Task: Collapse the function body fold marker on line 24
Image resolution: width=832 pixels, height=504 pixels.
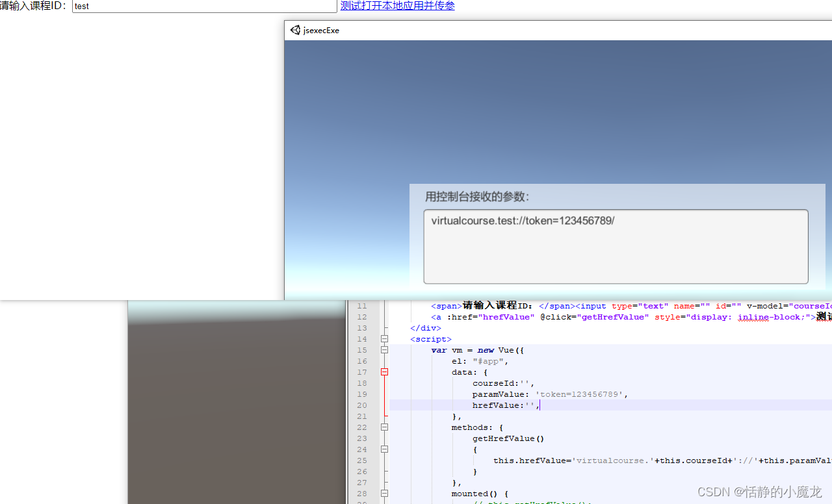Action: tap(384, 449)
